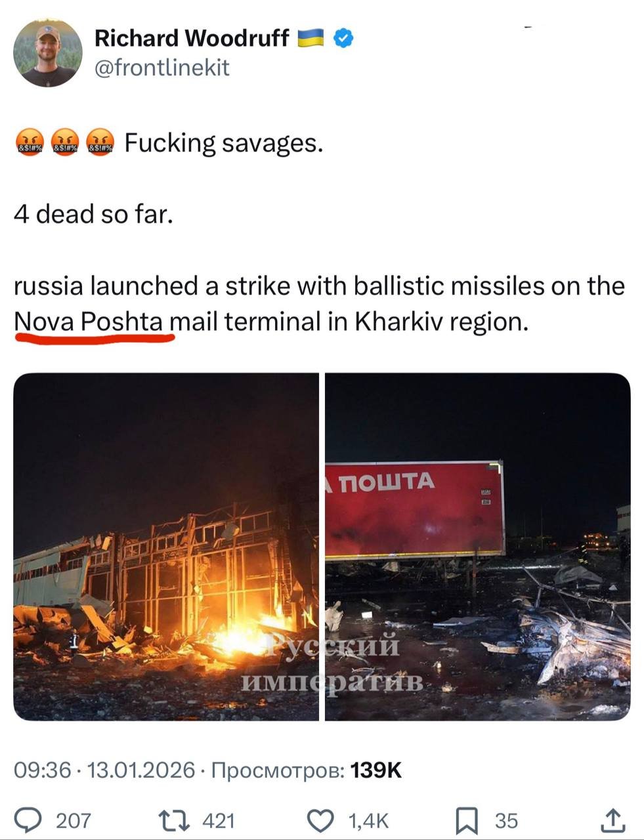Click the 09:36 · 13.01.2026 timestamp
Viewport: 644px width, 840px height.
[x=104, y=769]
